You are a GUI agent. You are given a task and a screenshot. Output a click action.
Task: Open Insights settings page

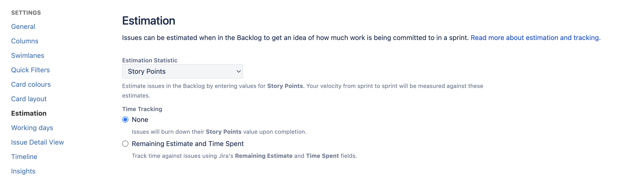(x=23, y=171)
